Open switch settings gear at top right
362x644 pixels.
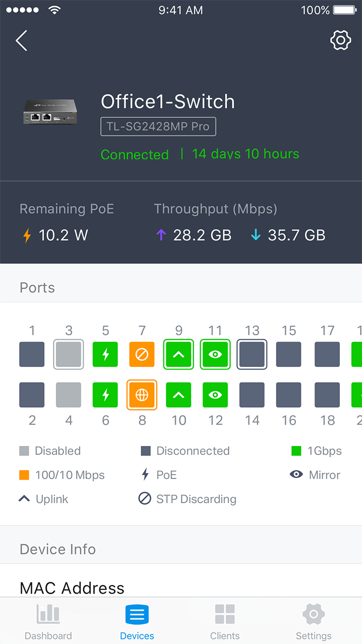(340, 40)
